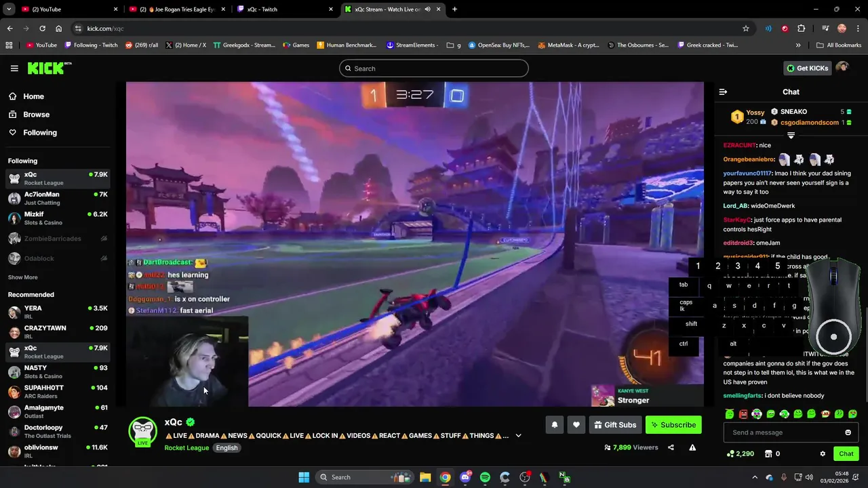Expand the chat leaderboard with the double-line arrow
Viewport: 868px width, 488px height.
coord(791,136)
